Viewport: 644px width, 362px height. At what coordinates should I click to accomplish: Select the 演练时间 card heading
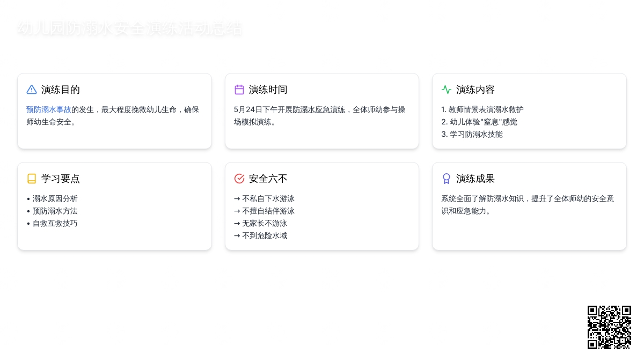268,90
